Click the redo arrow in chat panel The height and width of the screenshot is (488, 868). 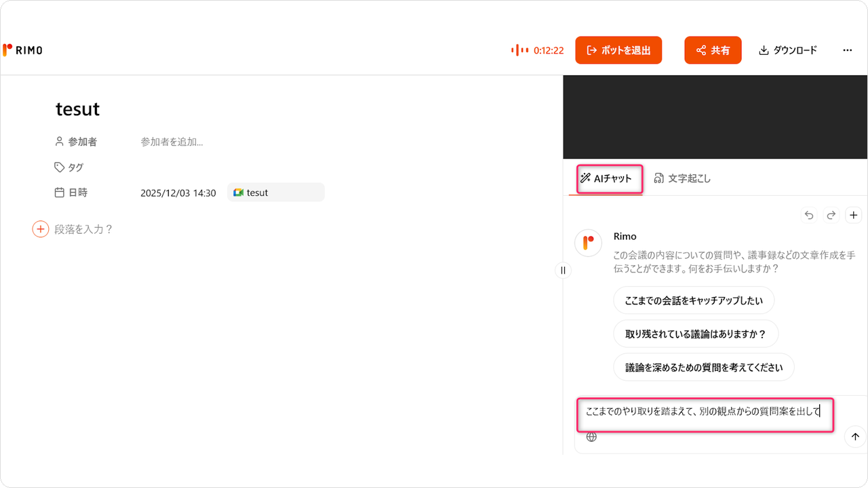pos(831,216)
